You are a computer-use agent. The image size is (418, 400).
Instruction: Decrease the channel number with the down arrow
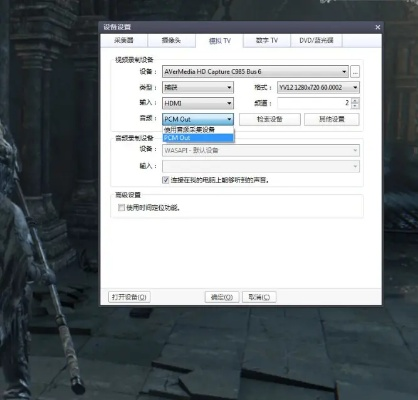tap(355, 106)
